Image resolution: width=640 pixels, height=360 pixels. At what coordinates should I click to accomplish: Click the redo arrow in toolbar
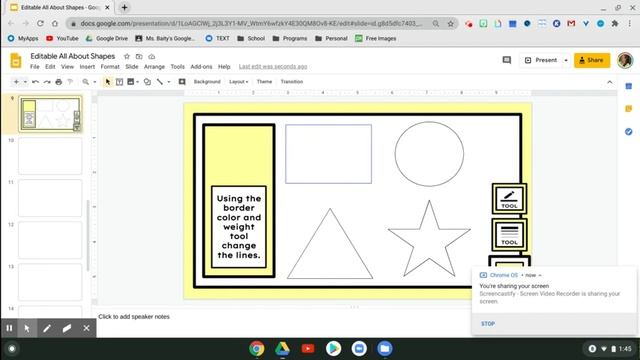(x=47, y=82)
